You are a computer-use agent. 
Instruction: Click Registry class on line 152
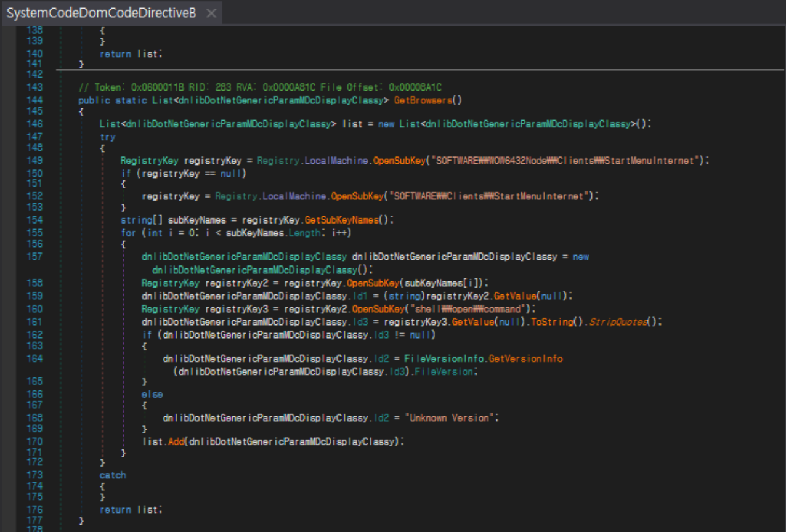237,196
